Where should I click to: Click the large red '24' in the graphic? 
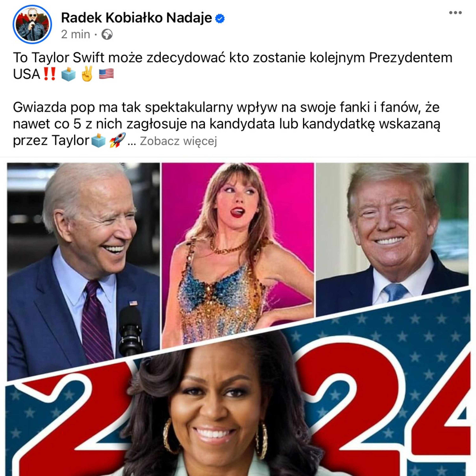[x=384, y=404]
